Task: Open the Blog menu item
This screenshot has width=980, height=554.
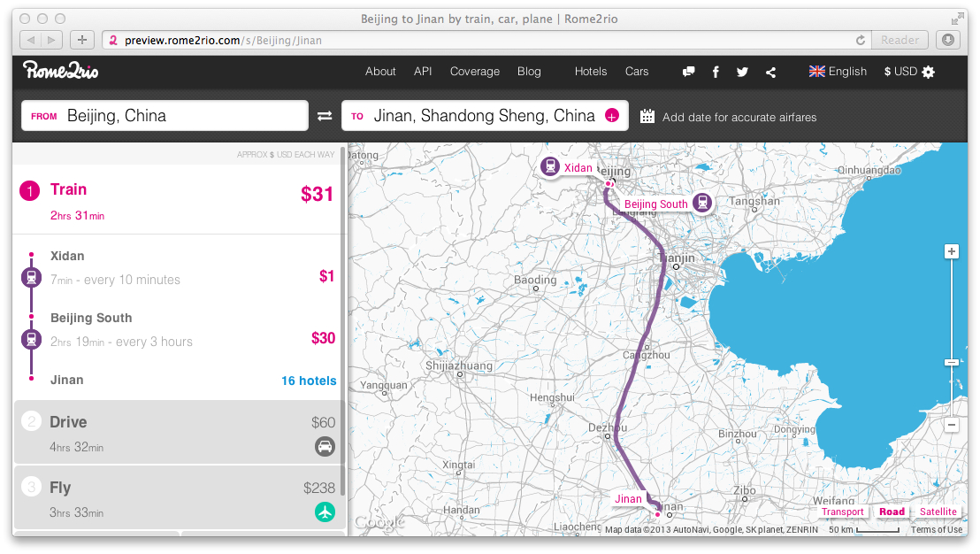Action: [x=530, y=72]
